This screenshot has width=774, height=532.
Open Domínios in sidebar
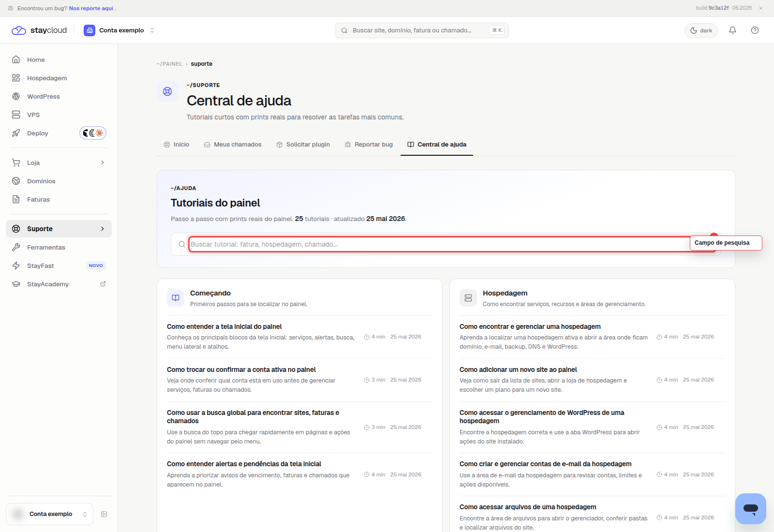59,181
